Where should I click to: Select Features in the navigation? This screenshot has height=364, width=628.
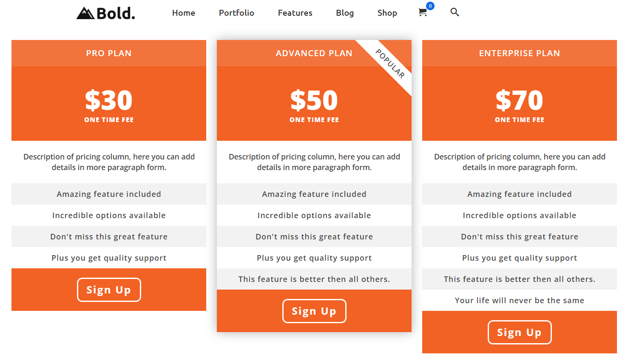pos(295,13)
